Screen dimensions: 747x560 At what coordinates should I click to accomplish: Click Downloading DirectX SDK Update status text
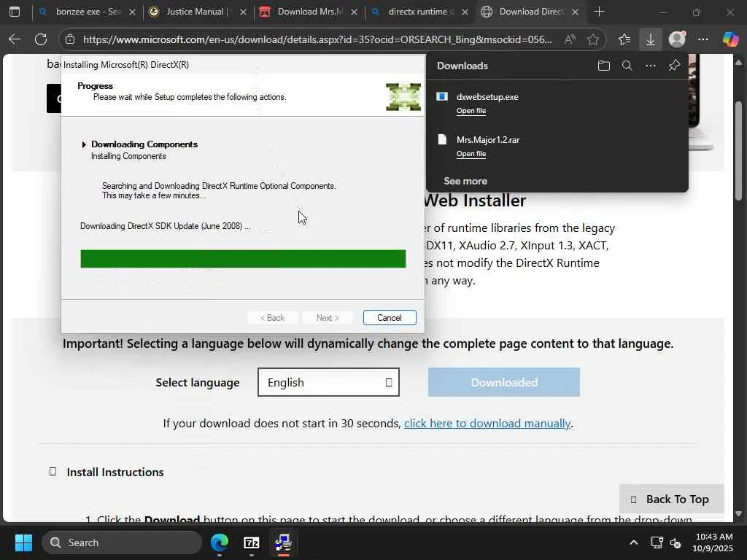click(x=166, y=226)
